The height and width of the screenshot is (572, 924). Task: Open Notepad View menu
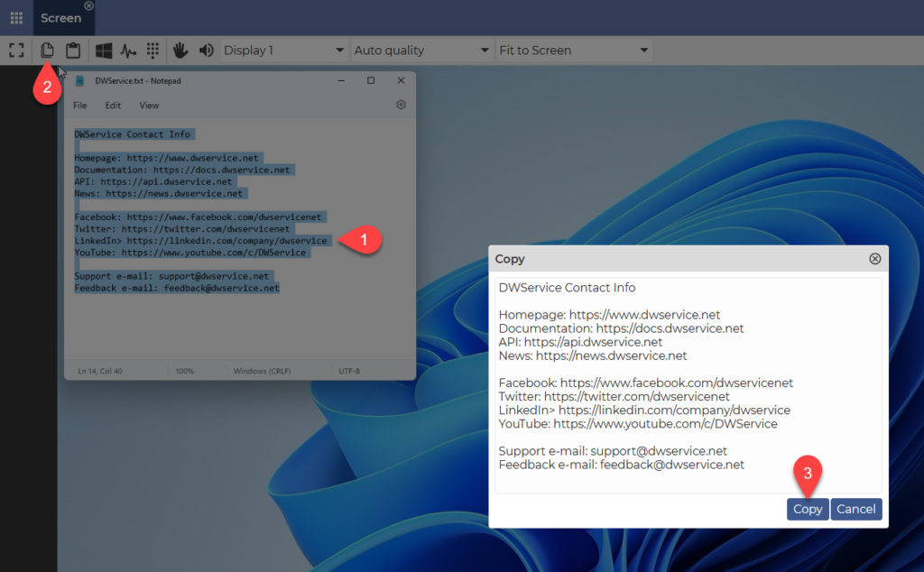click(x=149, y=106)
